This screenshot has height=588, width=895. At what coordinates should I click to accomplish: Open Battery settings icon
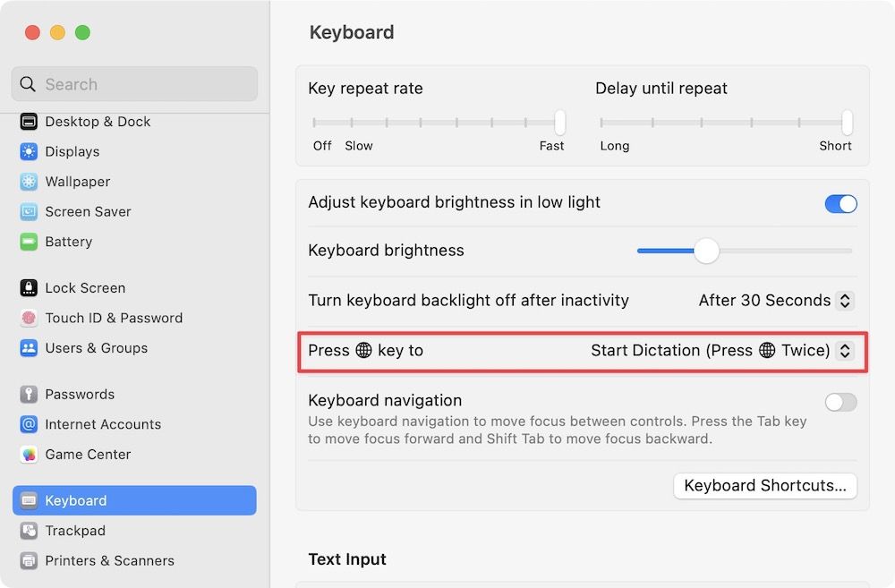point(30,242)
